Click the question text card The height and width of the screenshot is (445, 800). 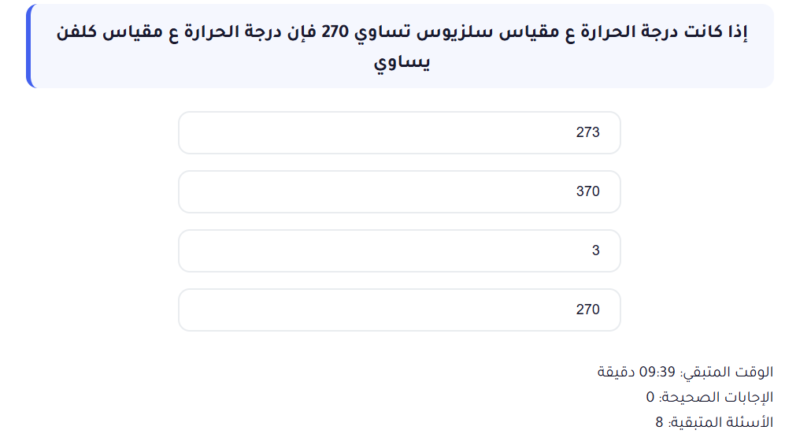400,46
